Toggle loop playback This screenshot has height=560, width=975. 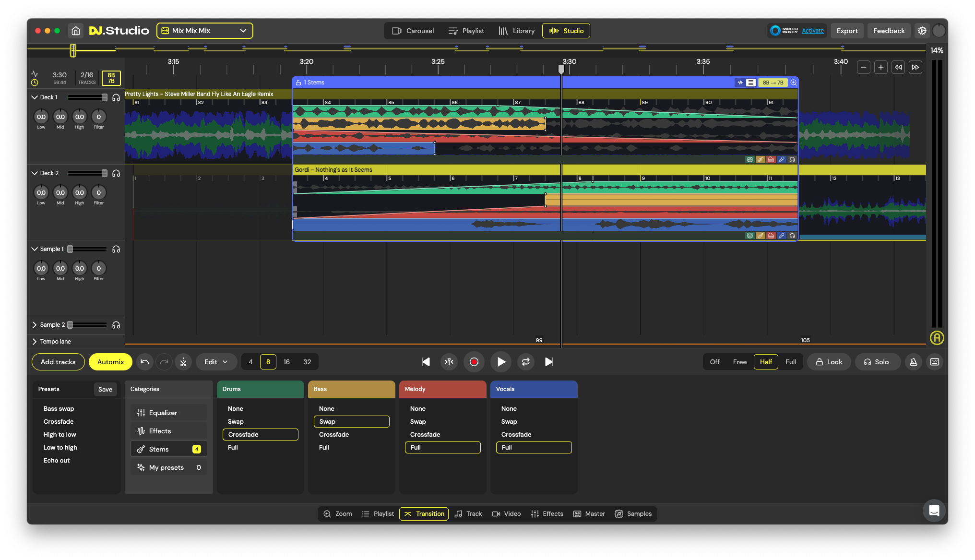tap(526, 362)
